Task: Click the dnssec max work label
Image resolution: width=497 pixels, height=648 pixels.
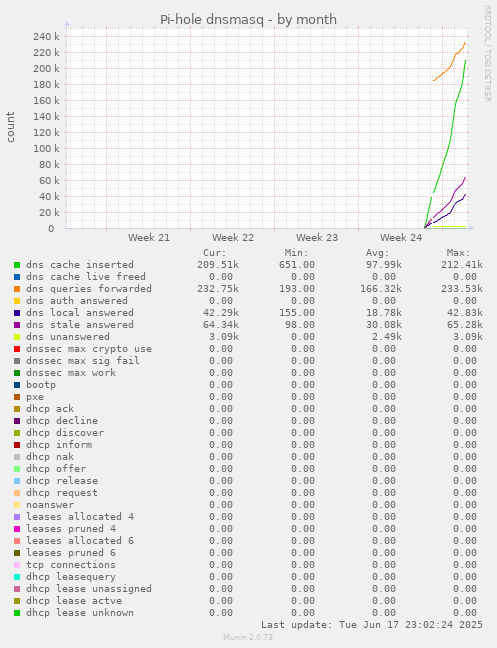Action: point(71,372)
